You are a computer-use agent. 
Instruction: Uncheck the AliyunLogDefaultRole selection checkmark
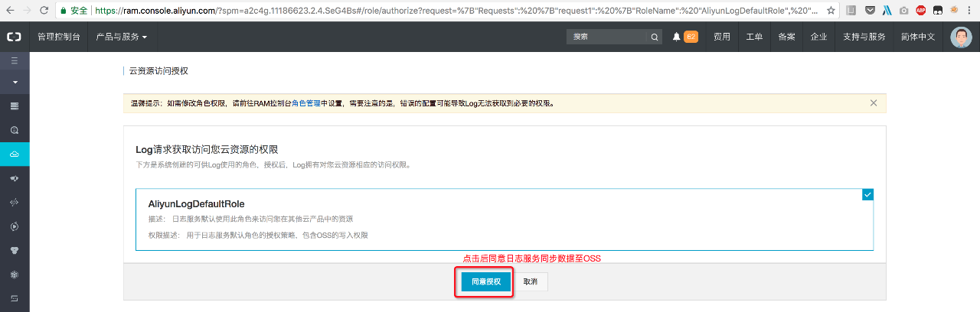click(x=867, y=195)
